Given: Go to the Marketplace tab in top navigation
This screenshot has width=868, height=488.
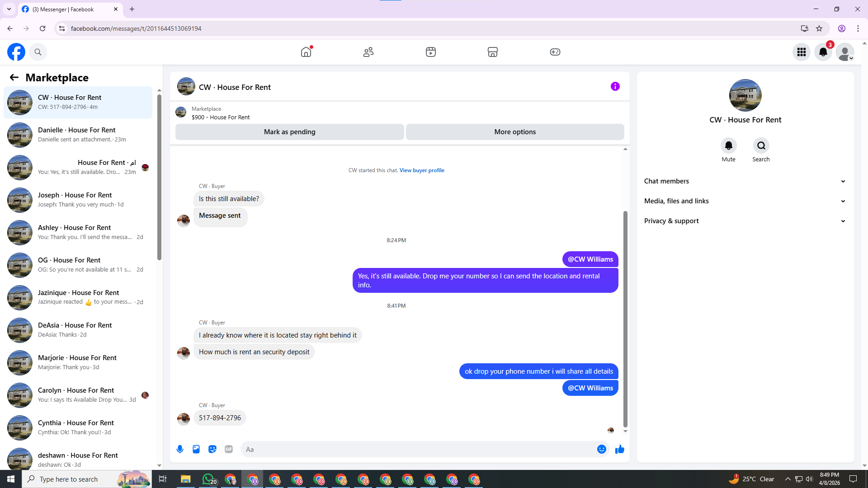Looking at the screenshot, I should [x=492, y=52].
